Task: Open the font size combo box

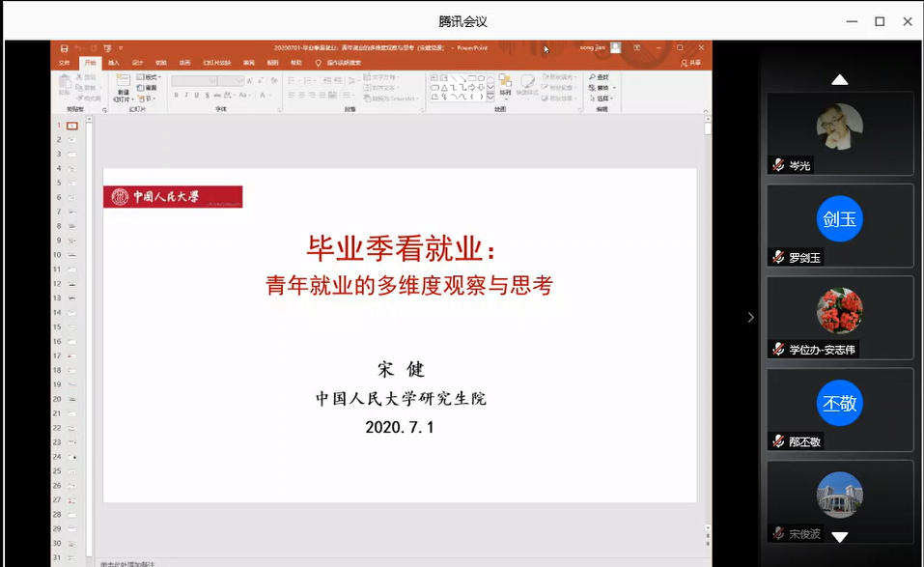Action: pyautogui.click(x=231, y=81)
